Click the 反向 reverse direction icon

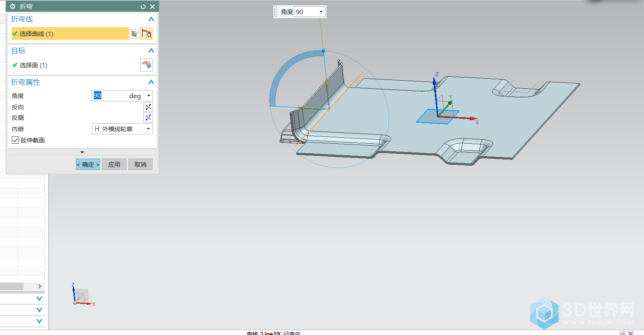pyautogui.click(x=148, y=107)
